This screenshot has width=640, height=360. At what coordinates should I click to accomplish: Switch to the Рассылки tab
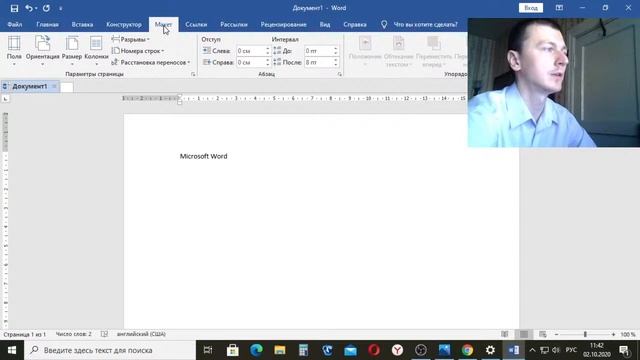pyautogui.click(x=233, y=24)
